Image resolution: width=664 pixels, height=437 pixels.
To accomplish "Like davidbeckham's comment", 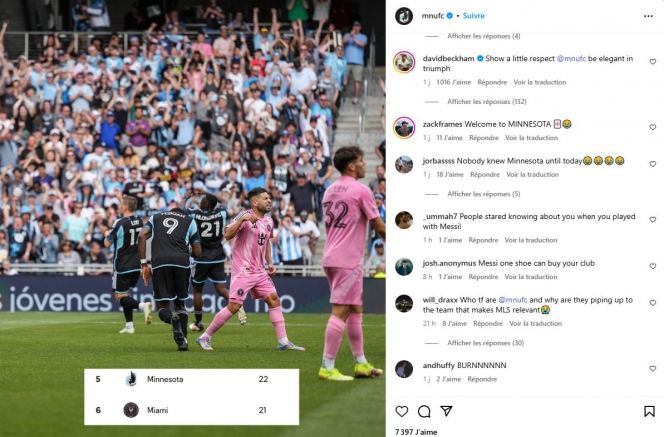I will tap(653, 62).
